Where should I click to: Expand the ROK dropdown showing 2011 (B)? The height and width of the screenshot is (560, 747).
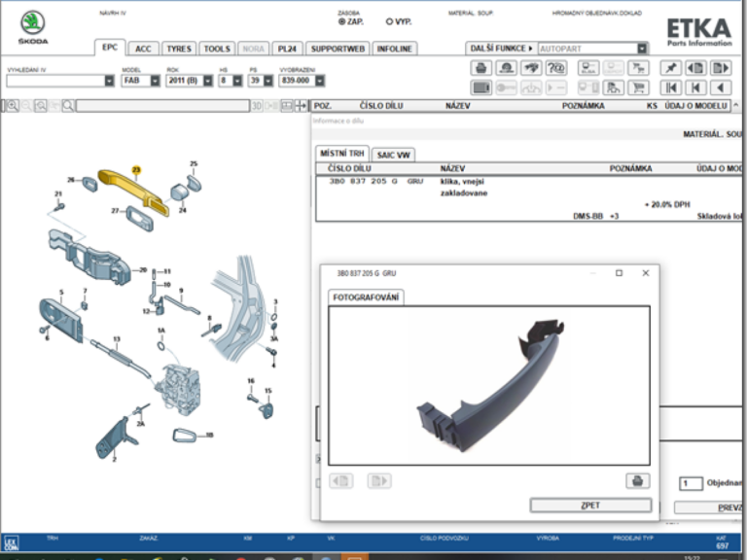[x=207, y=81]
